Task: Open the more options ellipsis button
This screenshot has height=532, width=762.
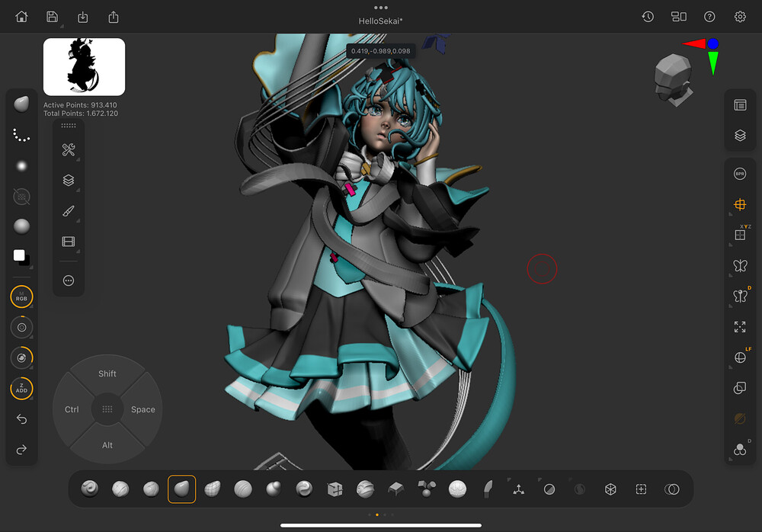Action: pos(69,280)
